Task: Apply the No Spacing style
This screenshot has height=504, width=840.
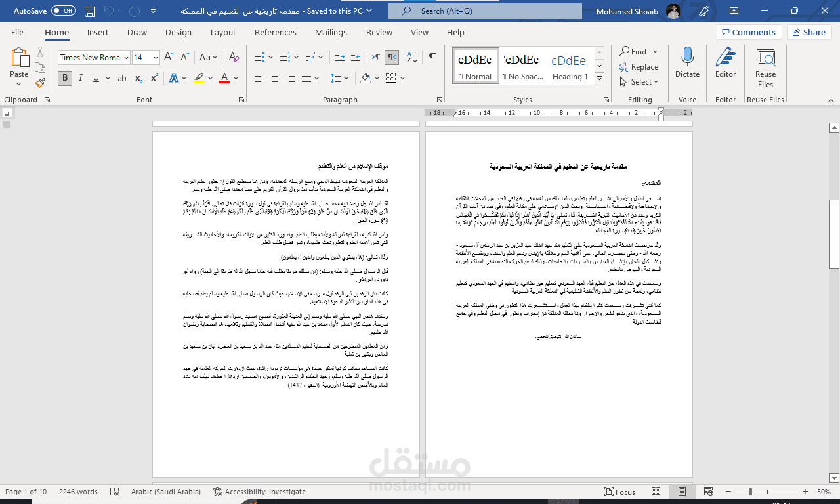Action: (522, 66)
